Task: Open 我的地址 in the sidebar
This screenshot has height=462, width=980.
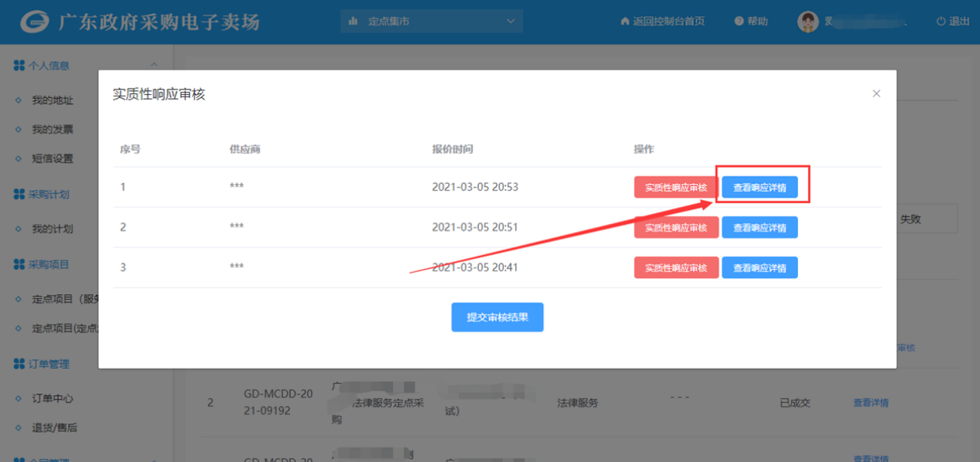Action: click(52, 100)
